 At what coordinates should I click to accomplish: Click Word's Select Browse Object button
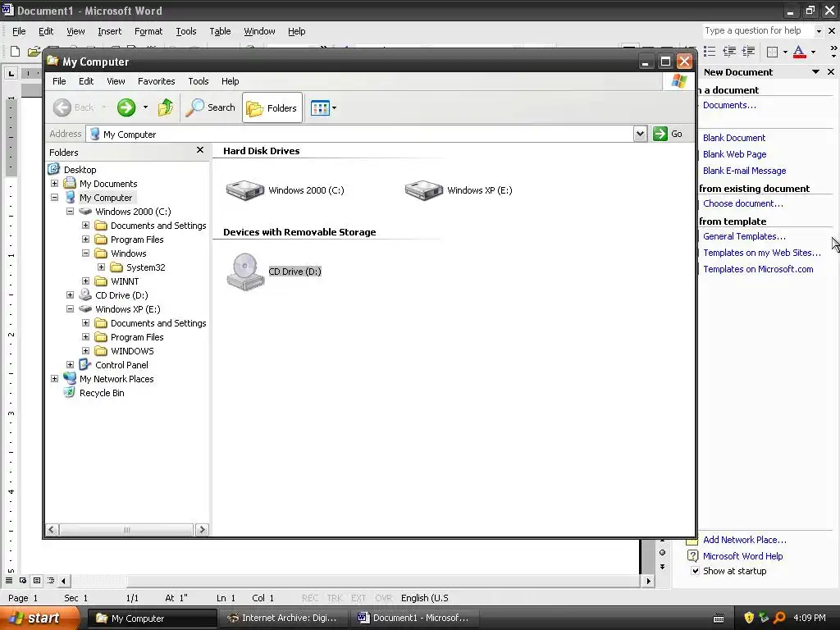(663, 553)
